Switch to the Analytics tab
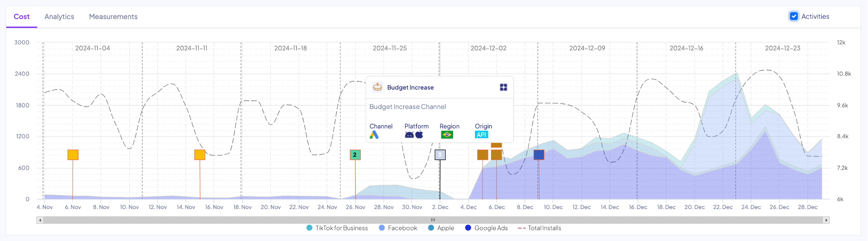 click(59, 17)
